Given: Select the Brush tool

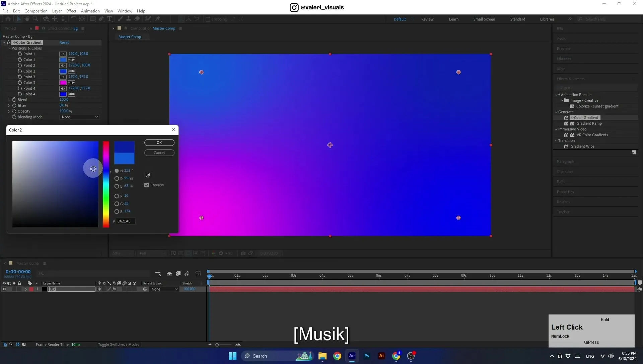Looking at the screenshot, I should 120,19.
